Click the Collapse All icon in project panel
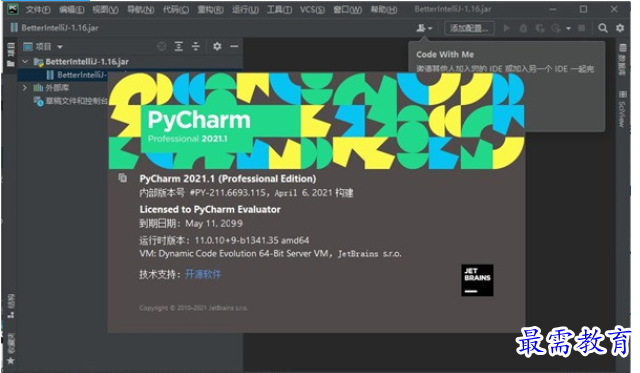This screenshot has width=640, height=373. point(196,47)
